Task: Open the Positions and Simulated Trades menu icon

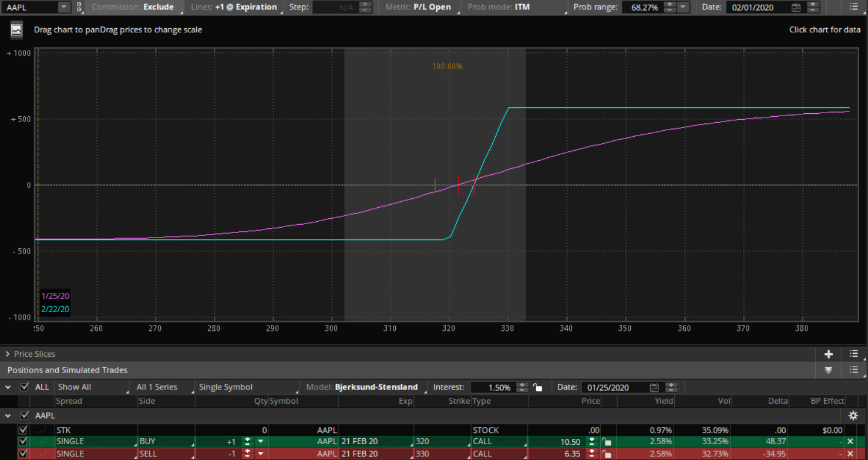Action: [x=853, y=370]
